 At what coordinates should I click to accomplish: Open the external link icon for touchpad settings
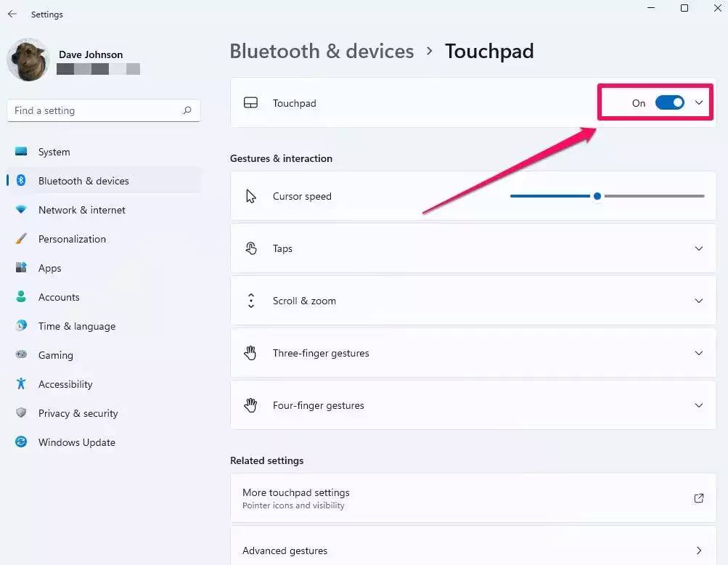coord(698,498)
